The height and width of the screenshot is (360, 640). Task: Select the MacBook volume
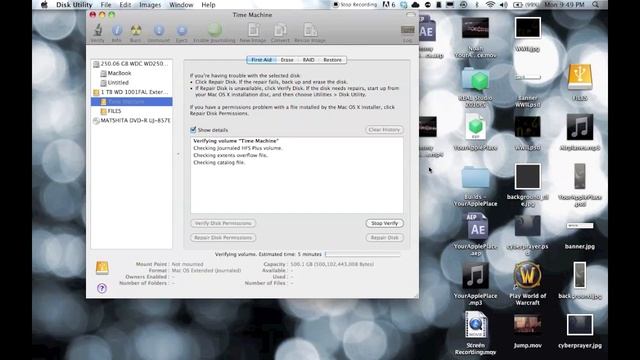pos(131,73)
